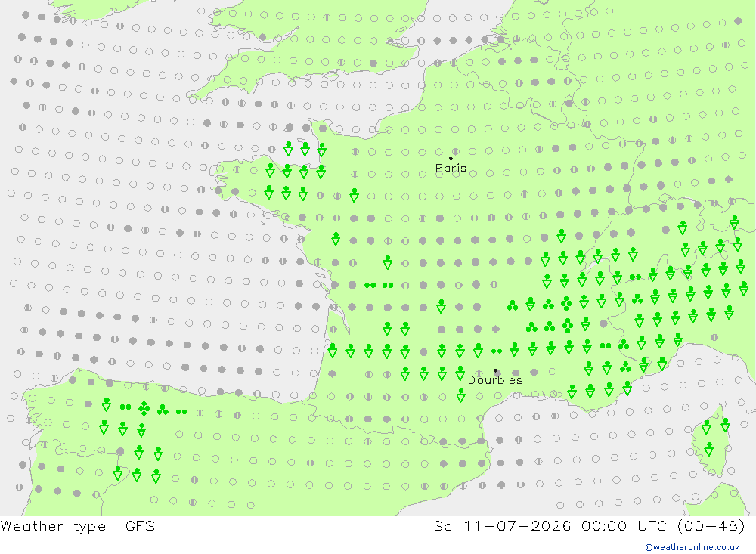Open the weatheronline.co.uk copyright link
The width and height of the screenshot is (756, 554).
pos(692,547)
